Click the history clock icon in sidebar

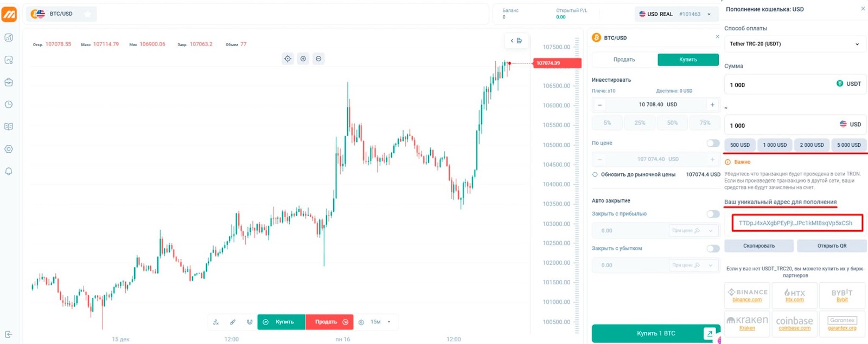[9, 105]
